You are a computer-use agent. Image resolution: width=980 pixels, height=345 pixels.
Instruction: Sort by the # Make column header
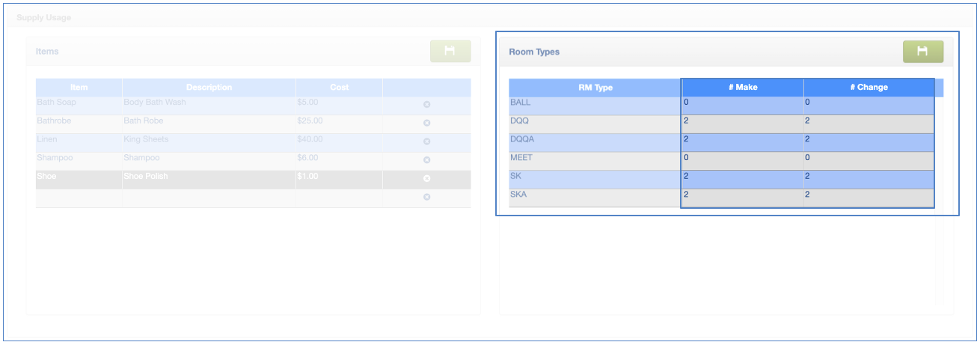742,88
